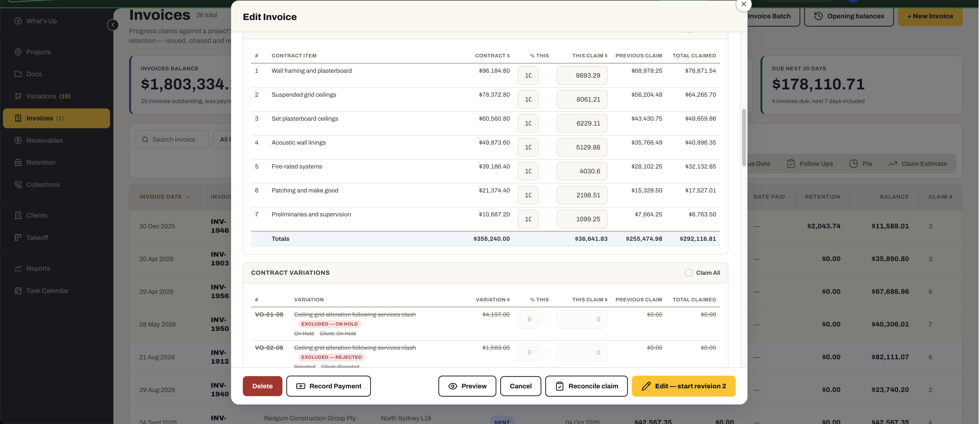Click the Pie chart icon
Image resolution: width=980 pixels, height=424 pixels.
coord(853,164)
